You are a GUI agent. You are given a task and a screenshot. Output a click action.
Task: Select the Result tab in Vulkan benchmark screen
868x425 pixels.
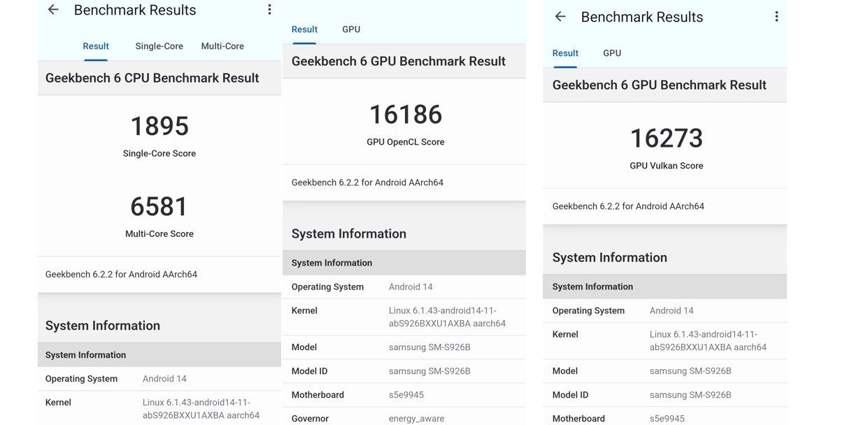(565, 53)
